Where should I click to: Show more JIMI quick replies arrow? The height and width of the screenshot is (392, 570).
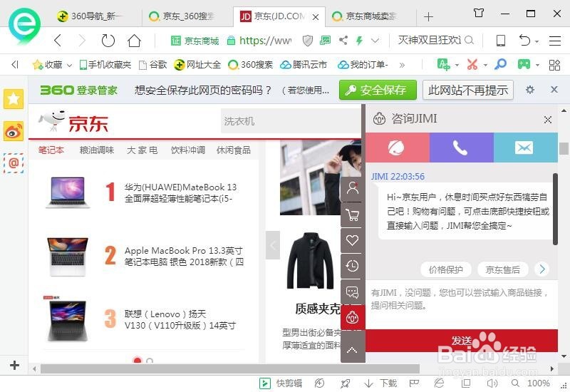(x=542, y=269)
